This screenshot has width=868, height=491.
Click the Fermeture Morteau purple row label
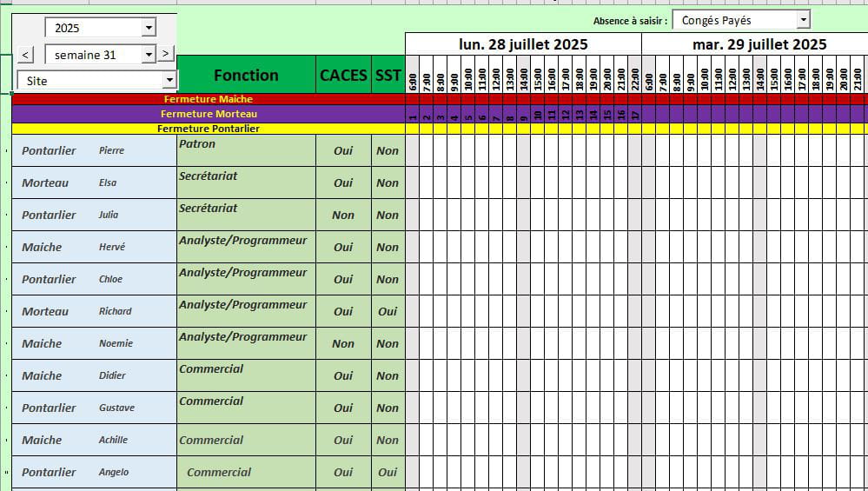pyautogui.click(x=209, y=114)
